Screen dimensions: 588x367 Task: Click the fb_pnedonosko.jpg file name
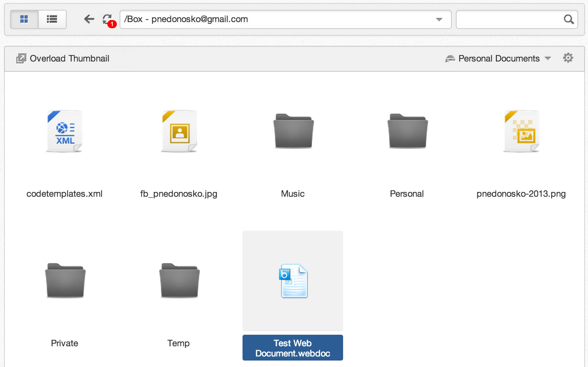tap(179, 194)
